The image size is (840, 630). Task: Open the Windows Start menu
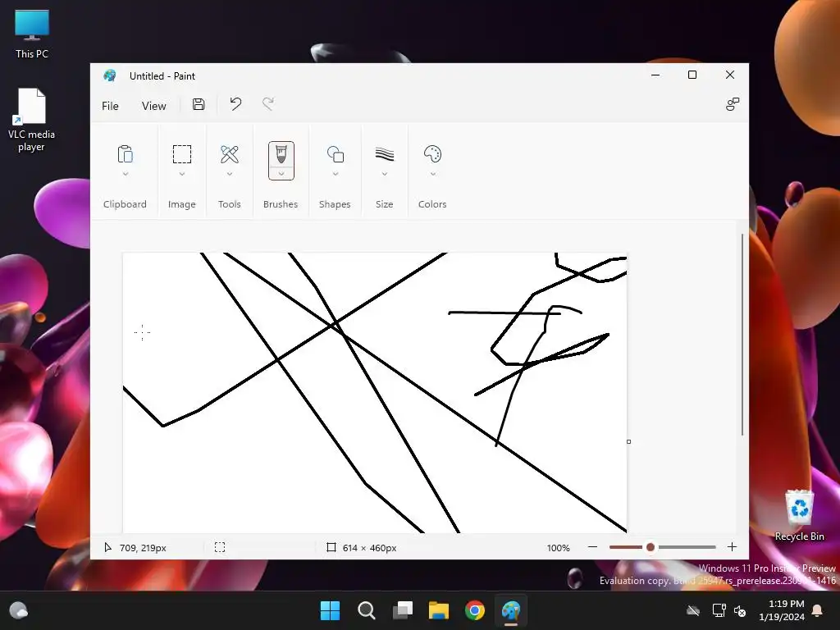tap(330, 610)
